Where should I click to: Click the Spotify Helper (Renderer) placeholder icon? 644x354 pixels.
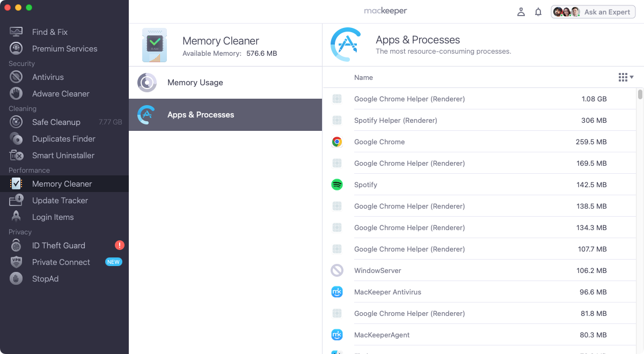pyautogui.click(x=337, y=120)
